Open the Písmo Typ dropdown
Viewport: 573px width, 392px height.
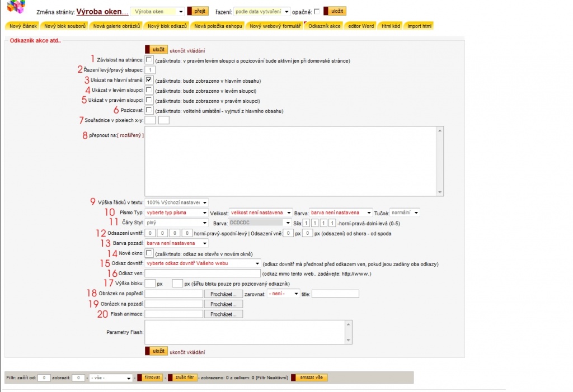(x=177, y=212)
